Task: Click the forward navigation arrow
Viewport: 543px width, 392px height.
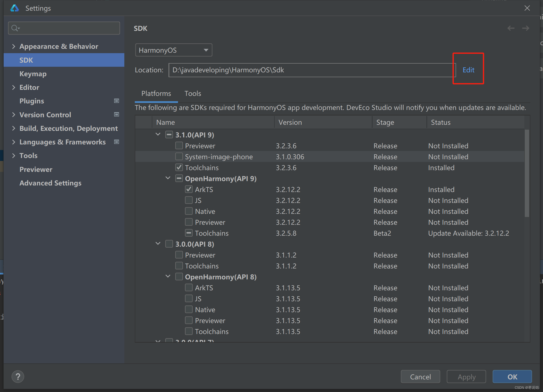Action: coord(526,28)
